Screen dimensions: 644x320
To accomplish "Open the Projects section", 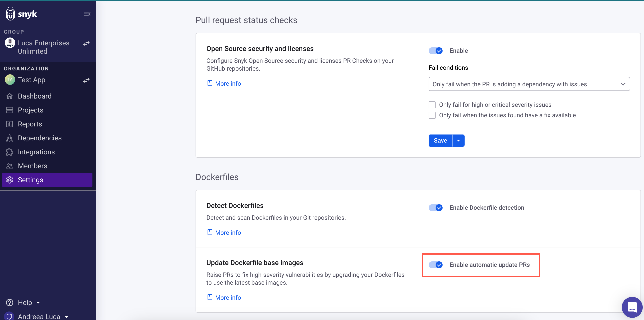I will coord(31,110).
